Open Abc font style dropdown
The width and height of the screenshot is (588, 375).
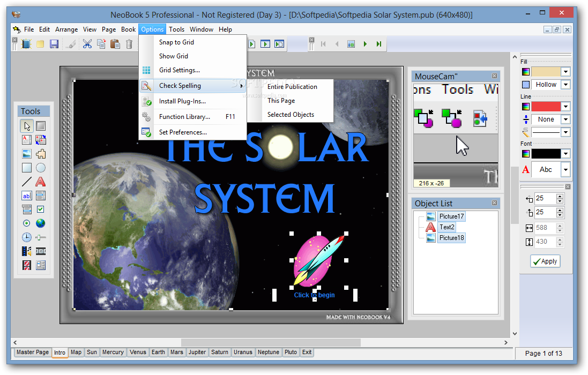pyautogui.click(x=565, y=170)
